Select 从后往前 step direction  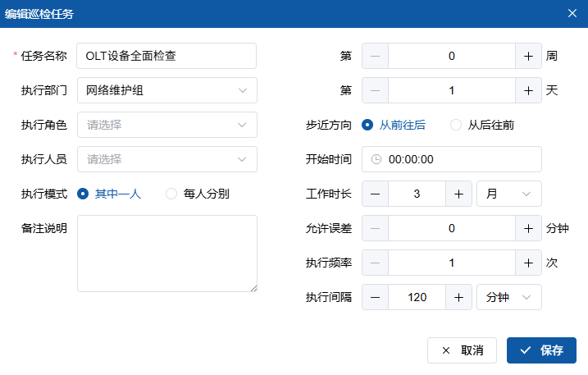(x=456, y=125)
